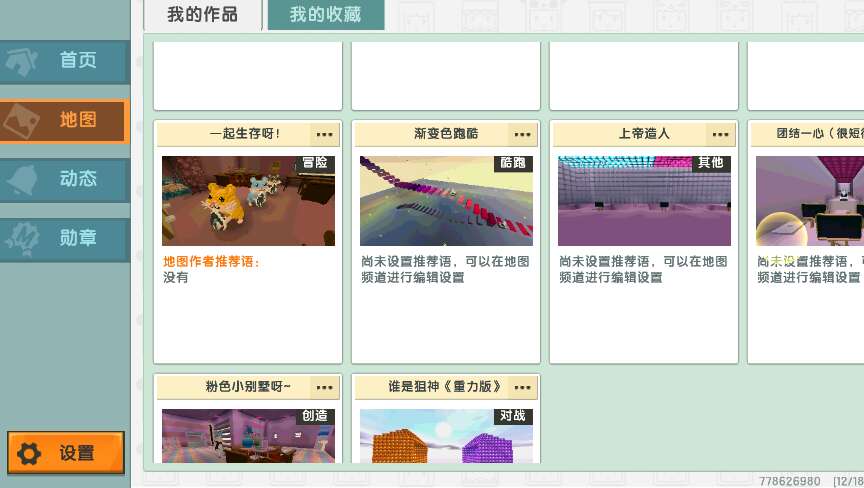This screenshot has width=864, height=488.
Task: Open the 粉色小别墅呀~ map thumbnail
Action: (x=248, y=436)
